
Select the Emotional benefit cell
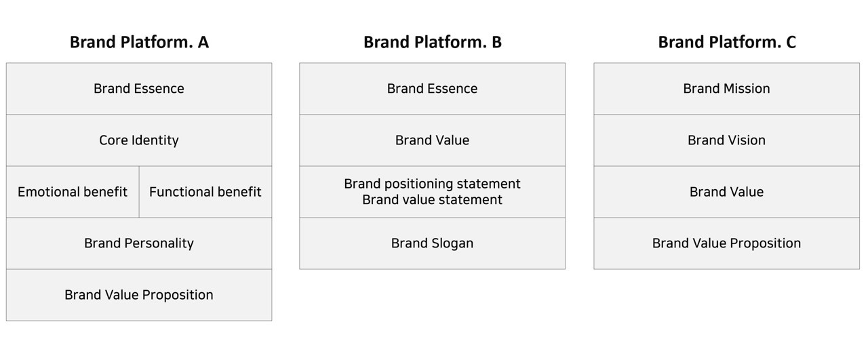tap(73, 192)
